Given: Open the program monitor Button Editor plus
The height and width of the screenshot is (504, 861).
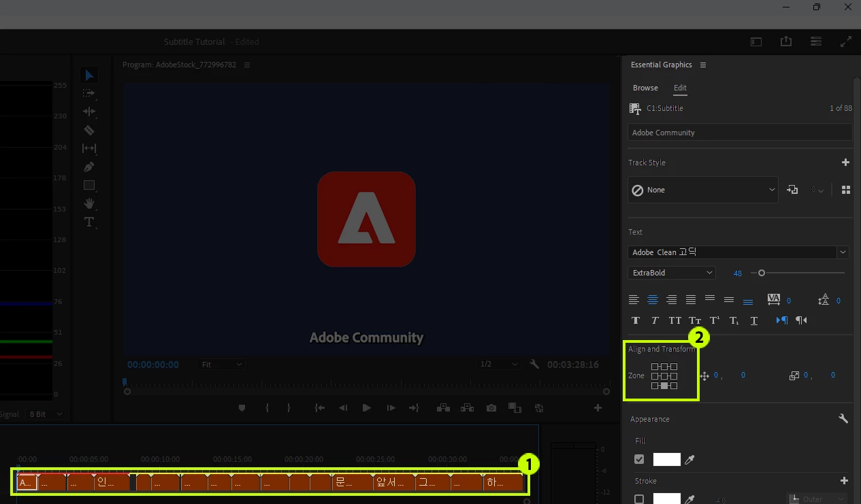Looking at the screenshot, I should point(598,408).
